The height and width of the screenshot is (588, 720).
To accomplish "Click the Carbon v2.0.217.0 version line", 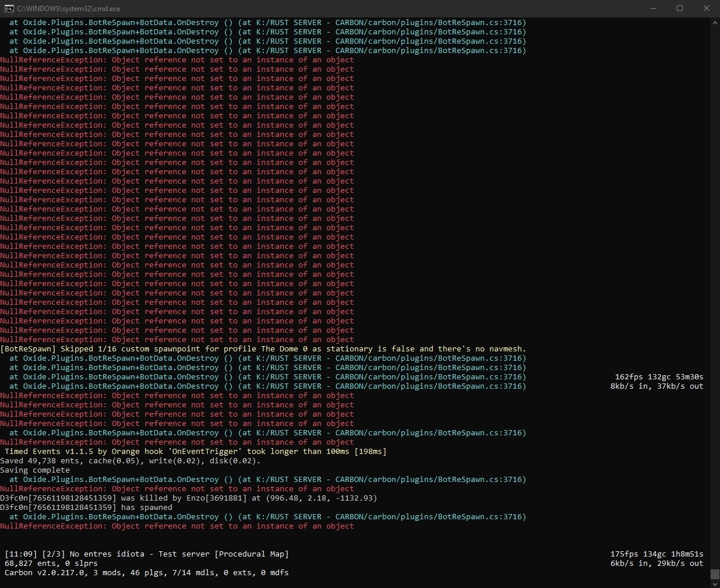I will tap(146, 573).
